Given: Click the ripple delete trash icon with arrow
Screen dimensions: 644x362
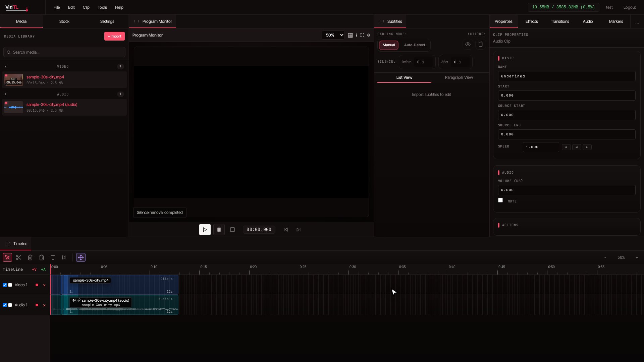Looking at the screenshot, I should [42, 257].
